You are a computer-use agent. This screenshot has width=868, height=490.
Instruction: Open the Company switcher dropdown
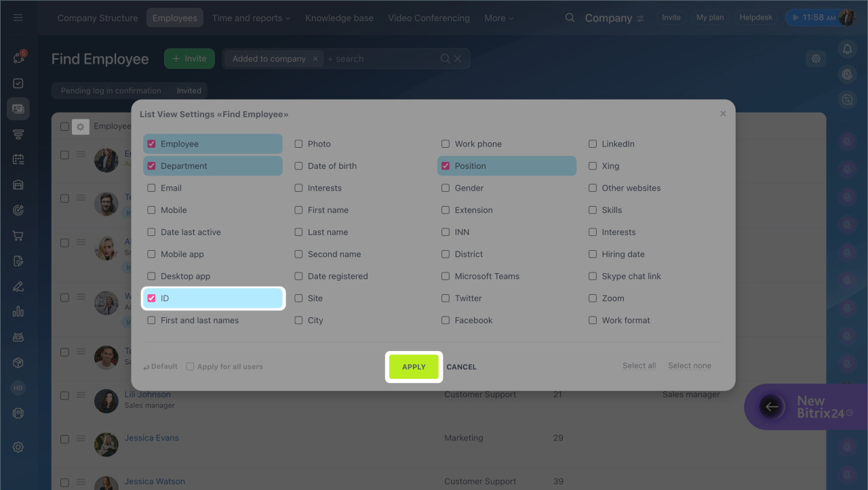[614, 18]
